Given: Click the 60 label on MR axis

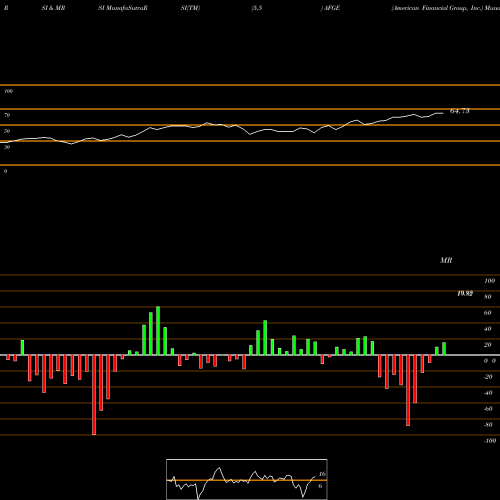Looking at the screenshot, I should pos(488,313).
